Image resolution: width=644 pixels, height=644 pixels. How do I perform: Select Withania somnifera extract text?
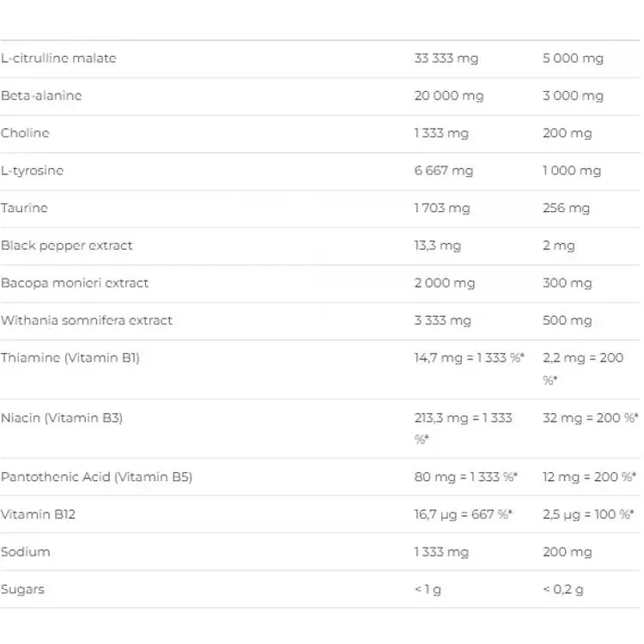click(87, 320)
